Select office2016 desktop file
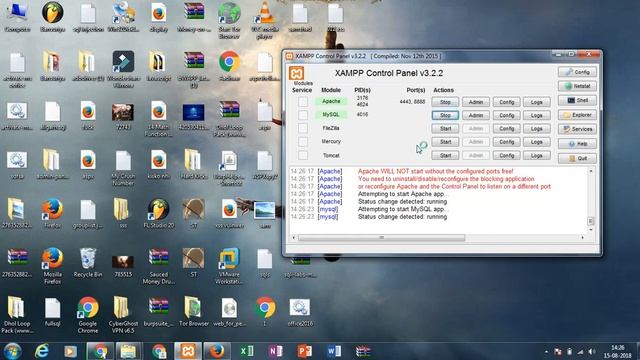The width and height of the screenshot is (640, 360). 300,311
